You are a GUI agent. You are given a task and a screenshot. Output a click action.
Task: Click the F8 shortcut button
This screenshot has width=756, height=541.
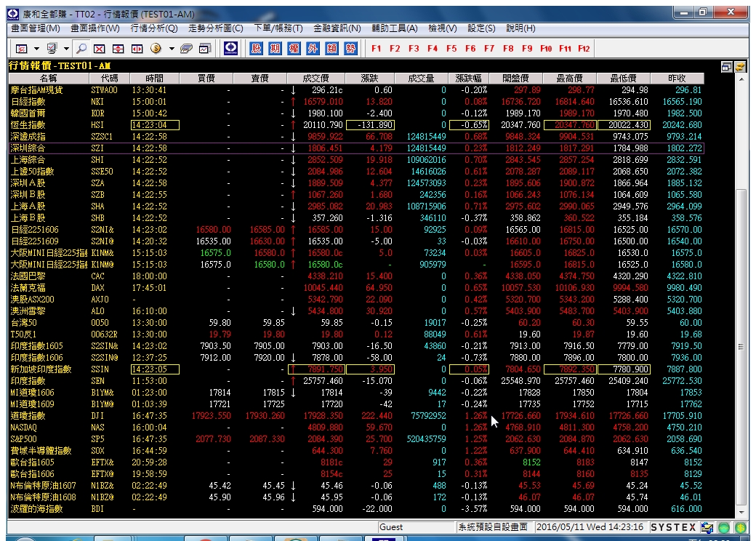coord(508,49)
